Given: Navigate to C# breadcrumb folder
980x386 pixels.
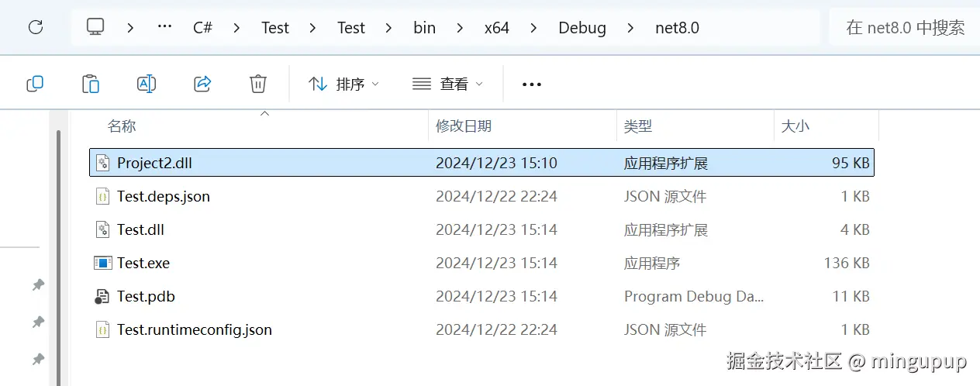Looking at the screenshot, I should click(202, 28).
